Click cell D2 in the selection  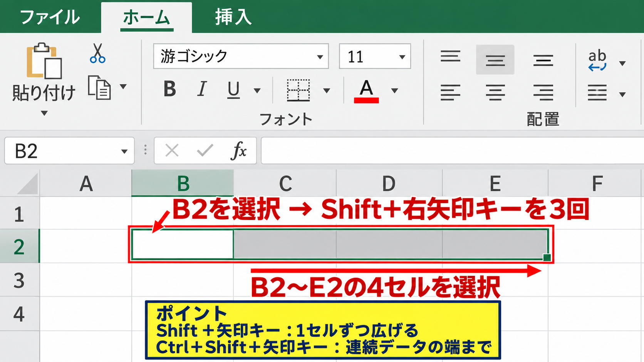point(389,244)
